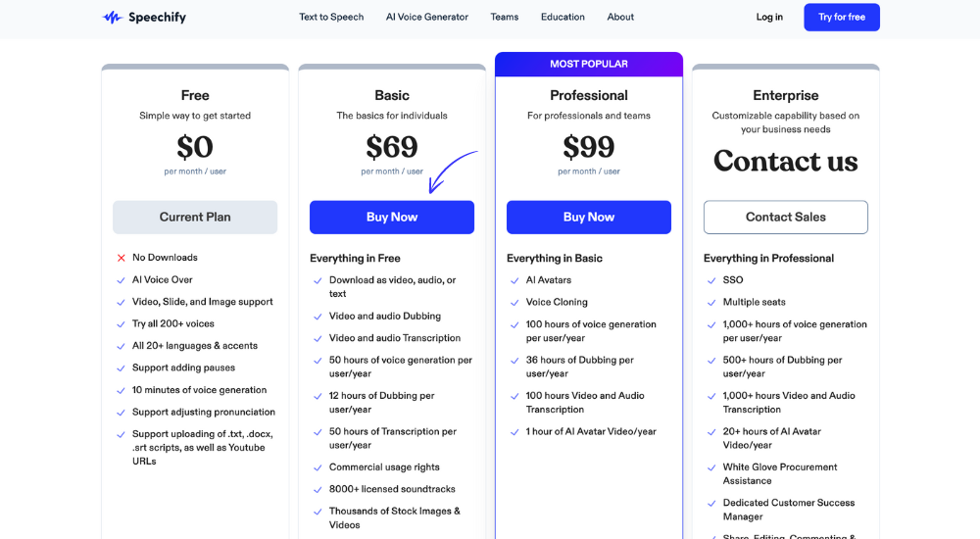
Task: Open the Text to Speech menu
Action: 331,17
